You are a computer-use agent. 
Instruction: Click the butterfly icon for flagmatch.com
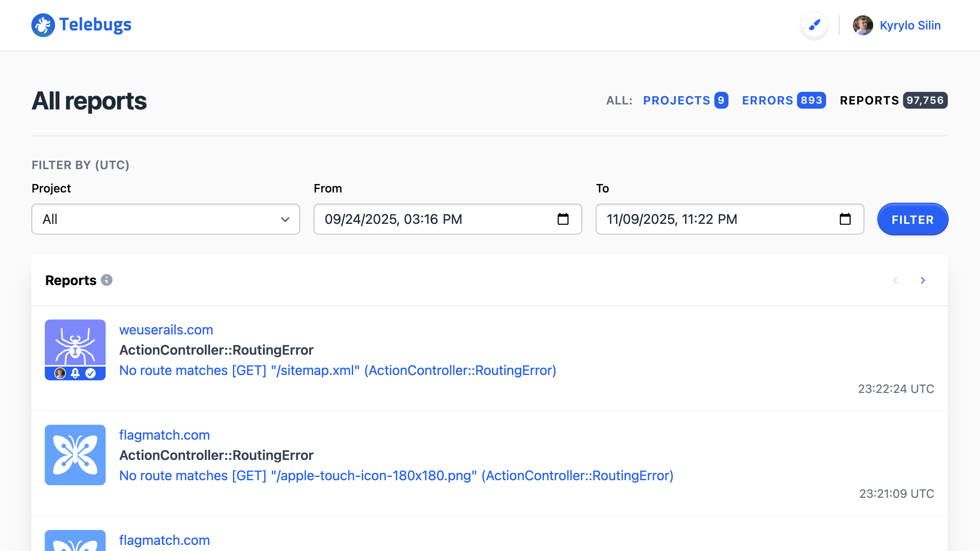tap(75, 455)
